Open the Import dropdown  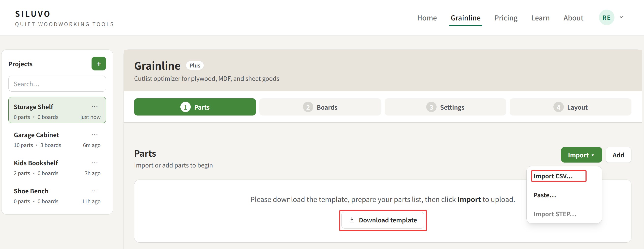[581, 155]
